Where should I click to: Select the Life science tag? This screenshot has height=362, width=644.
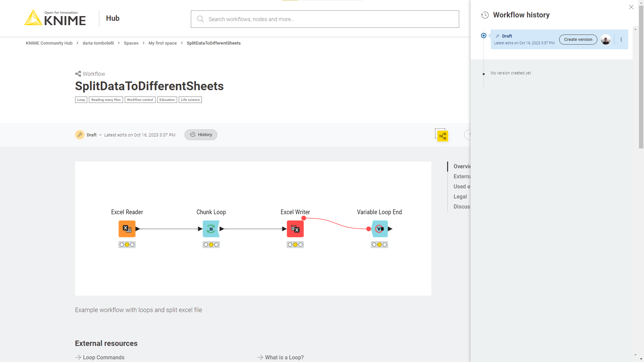pyautogui.click(x=190, y=100)
